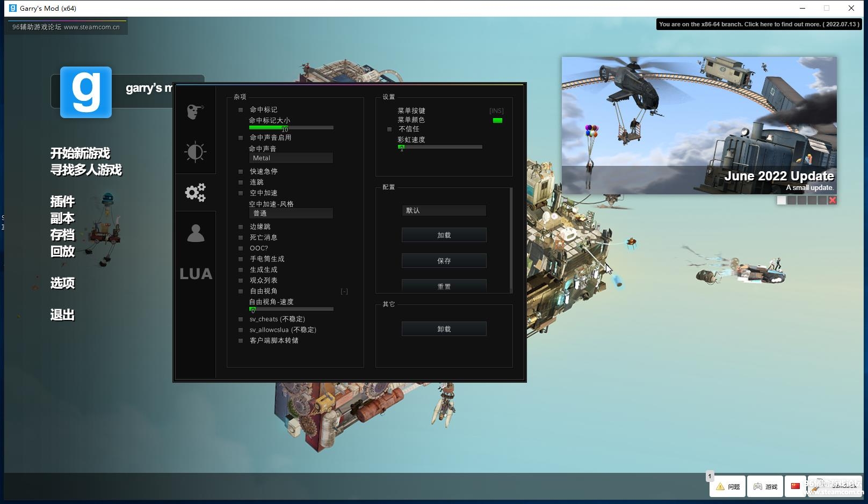Viewport: 868px width, 504px height.
Task: Click the 卸载 unload button
Action: (444, 329)
